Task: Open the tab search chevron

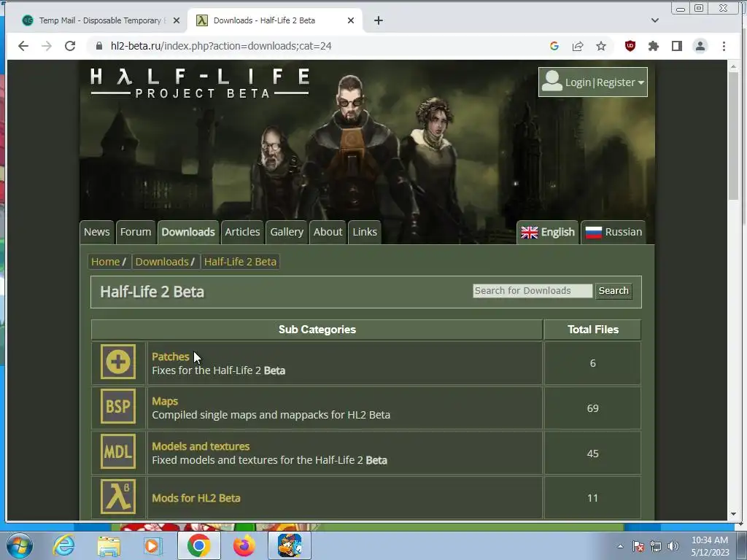Action: [655, 20]
